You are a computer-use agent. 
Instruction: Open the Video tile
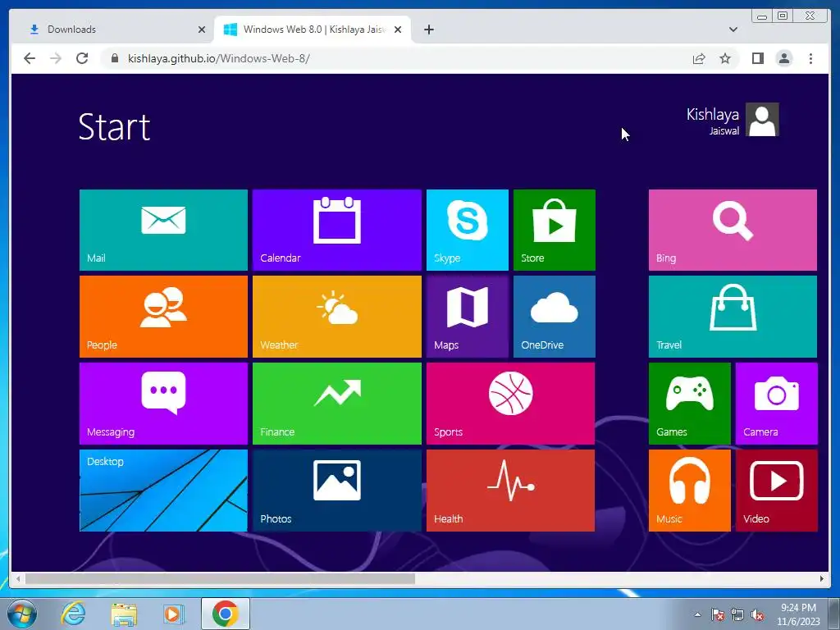pyautogui.click(x=776, y=491)
